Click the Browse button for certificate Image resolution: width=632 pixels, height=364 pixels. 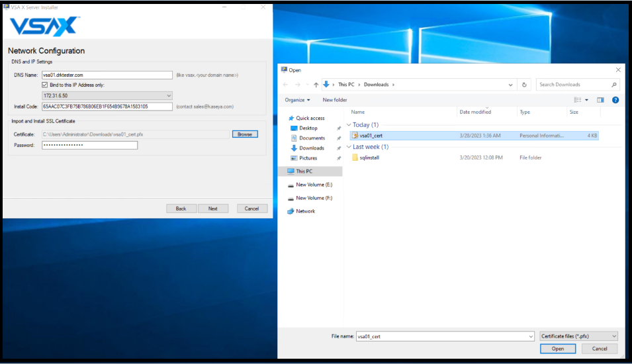point(245,134)
